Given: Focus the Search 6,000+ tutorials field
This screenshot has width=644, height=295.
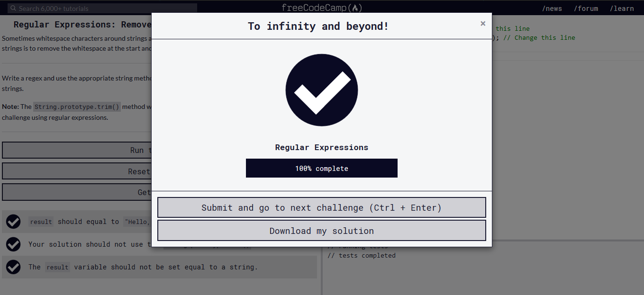Looking at the screenshot, I should pos(102,8).
